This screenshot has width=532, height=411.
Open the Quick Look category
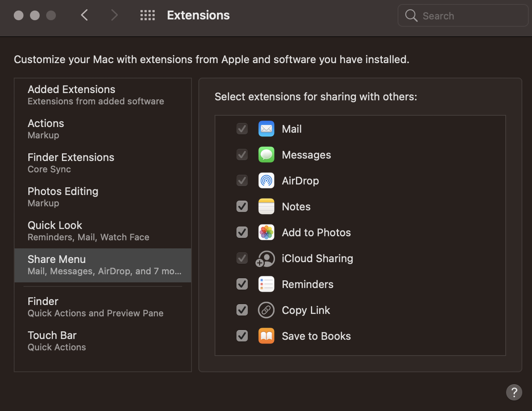coord(103,231)
